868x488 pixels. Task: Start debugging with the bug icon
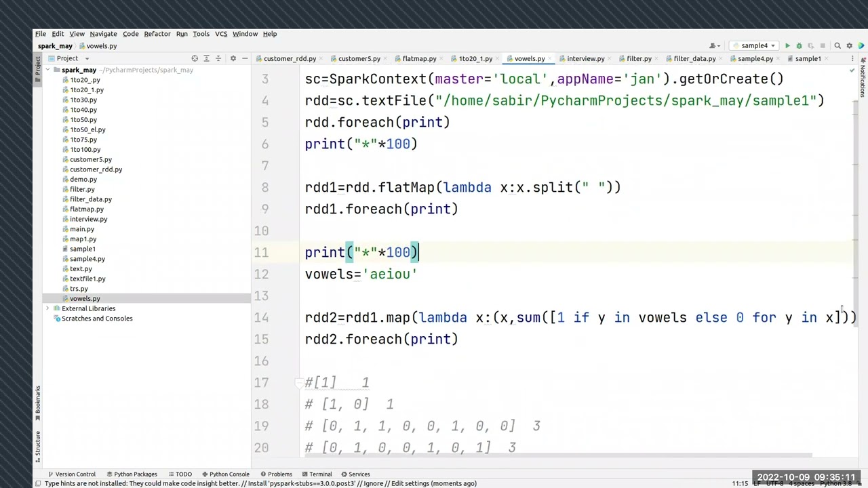tap(799, 46)
